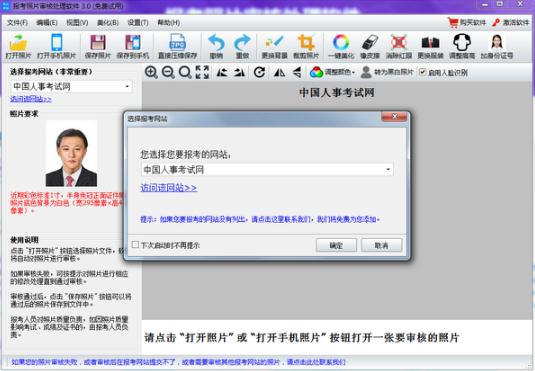The image size is (535, 371).
Task: Select the 裁剪照片 crop tool
Action: [x=306, y=42]
